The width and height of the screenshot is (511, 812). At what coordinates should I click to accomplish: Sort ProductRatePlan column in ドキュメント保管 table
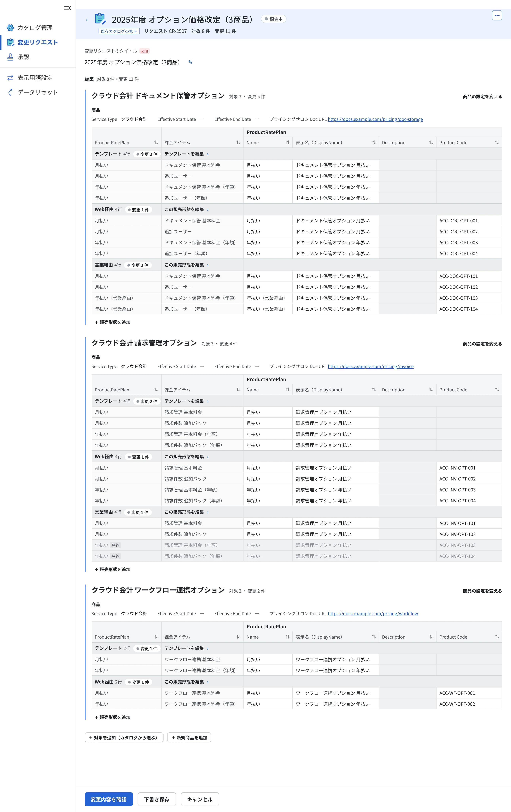[x=156, y=142]
